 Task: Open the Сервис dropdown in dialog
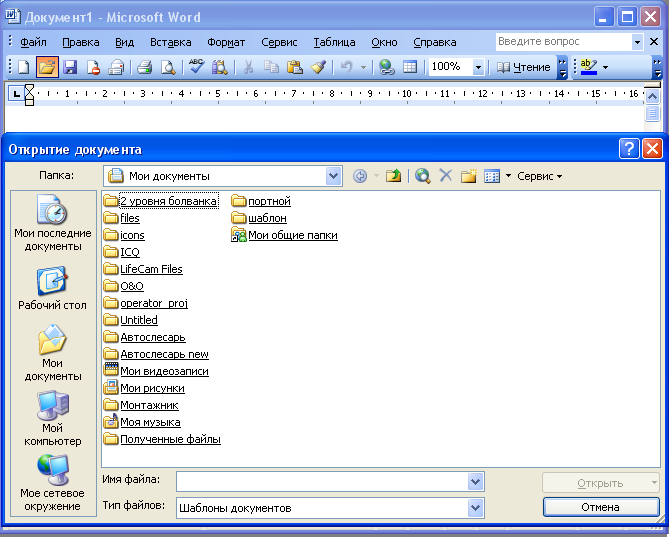[539, 176]
